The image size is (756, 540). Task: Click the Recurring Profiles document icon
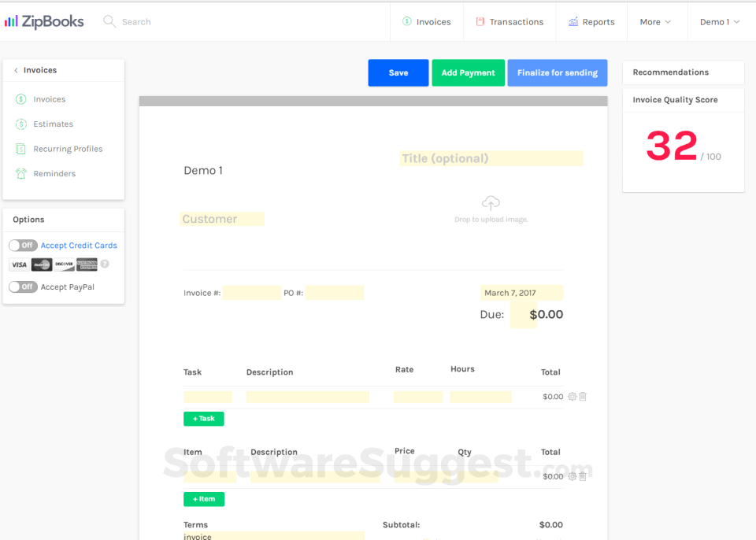(20, 149)
